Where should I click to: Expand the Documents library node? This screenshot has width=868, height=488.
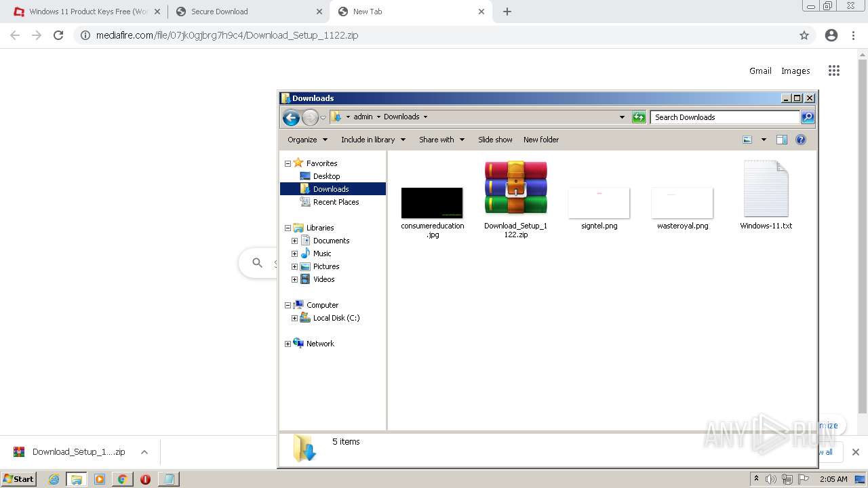294,241
